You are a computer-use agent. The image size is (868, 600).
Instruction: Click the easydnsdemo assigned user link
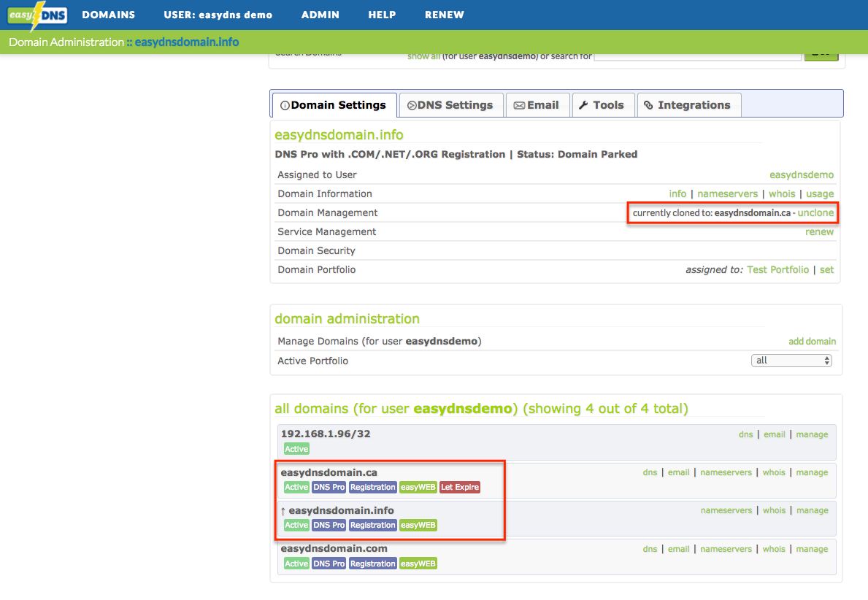[801, 175]
